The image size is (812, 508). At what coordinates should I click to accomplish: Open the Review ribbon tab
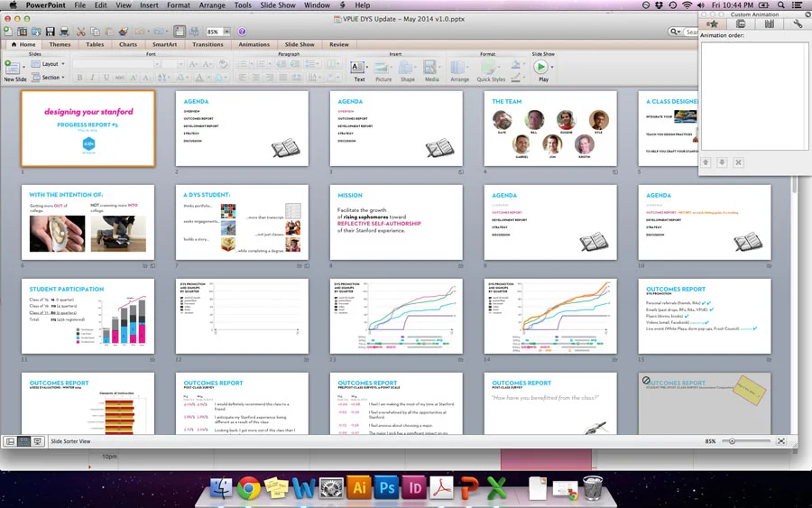point(339,44)
